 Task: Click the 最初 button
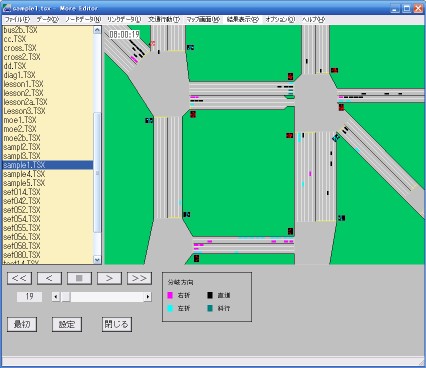click(x=22, y=324)
